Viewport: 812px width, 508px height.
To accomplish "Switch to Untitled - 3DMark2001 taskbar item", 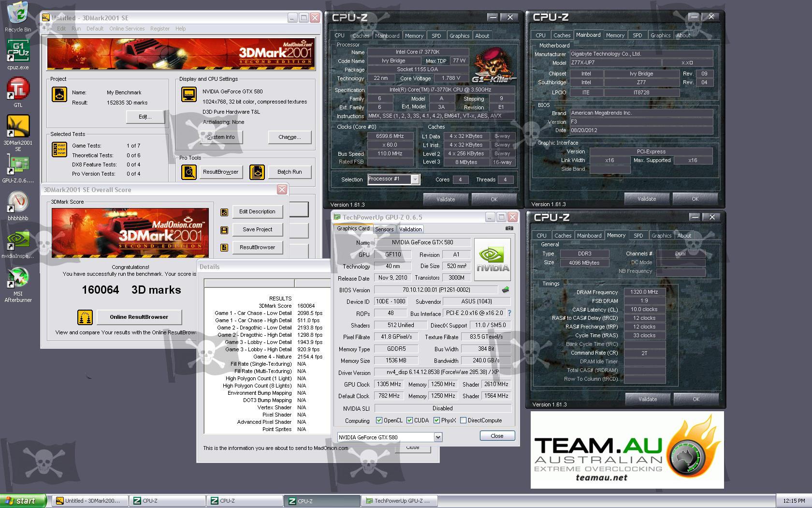I will tap(90, 501).
